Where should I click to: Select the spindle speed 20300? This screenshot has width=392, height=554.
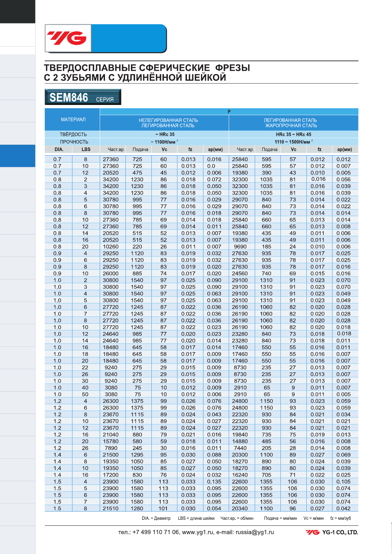tap(240, 455)
